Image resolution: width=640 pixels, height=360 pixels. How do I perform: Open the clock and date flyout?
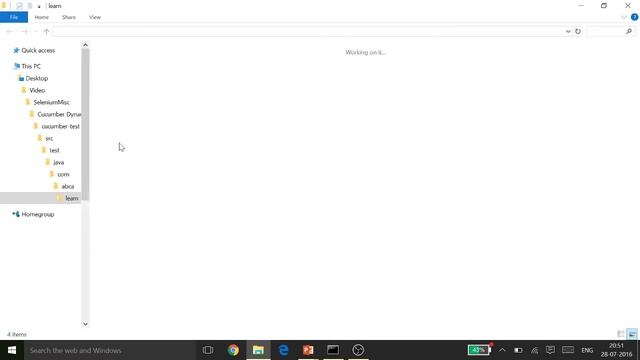click(616, 350)
